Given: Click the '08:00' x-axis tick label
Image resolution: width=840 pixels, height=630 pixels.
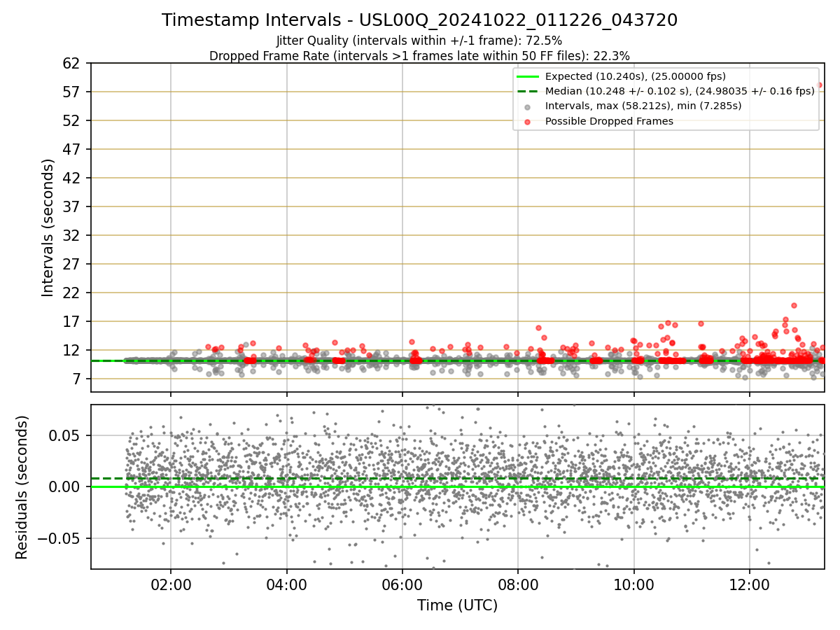Looking at the screenshot, I should pos(518,584).
